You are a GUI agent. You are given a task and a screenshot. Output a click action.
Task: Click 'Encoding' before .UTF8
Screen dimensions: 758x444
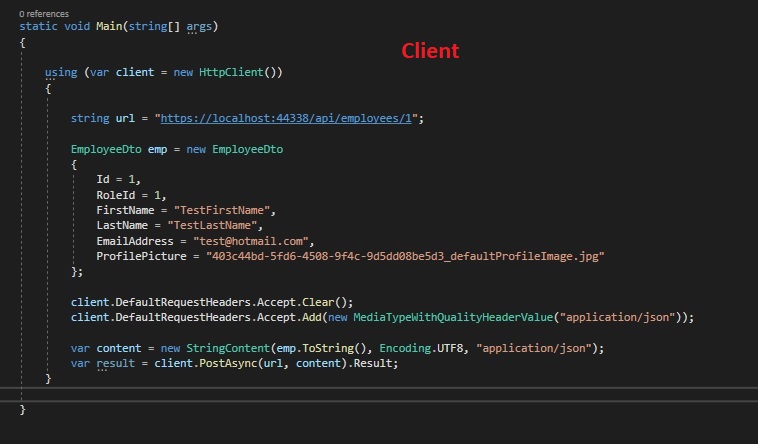click(405, 348)
